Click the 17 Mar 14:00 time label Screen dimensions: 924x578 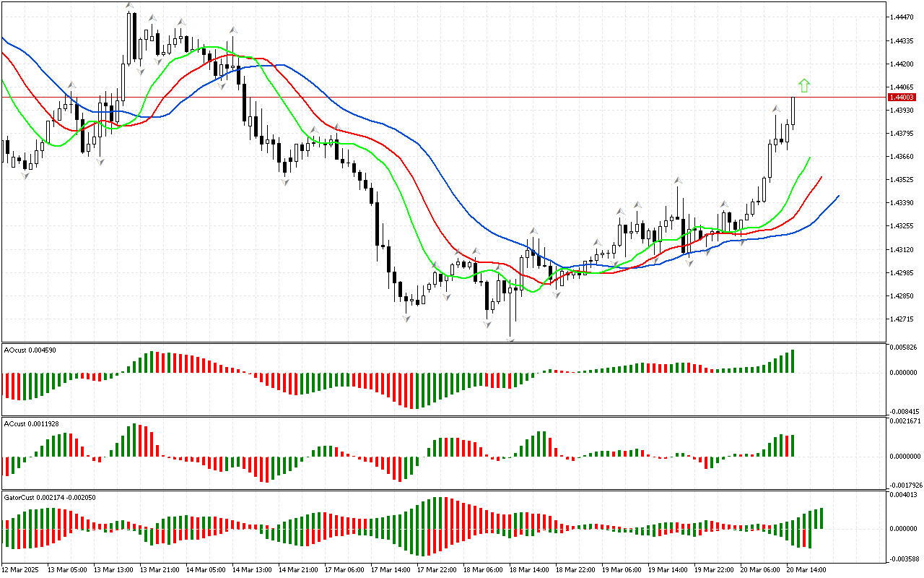pyautogui.click(x=391, y=569)
